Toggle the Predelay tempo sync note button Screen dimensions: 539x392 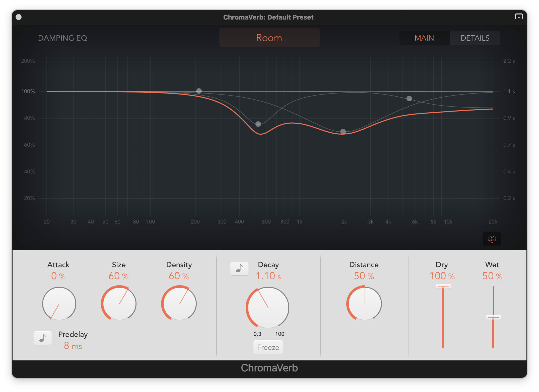(x=43, y=338)
